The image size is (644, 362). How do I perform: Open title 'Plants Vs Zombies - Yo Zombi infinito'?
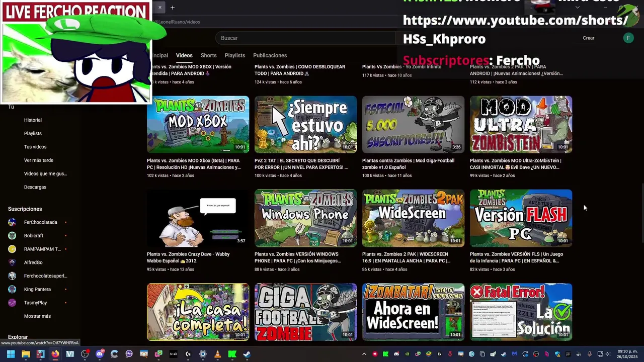coord(401,66)
